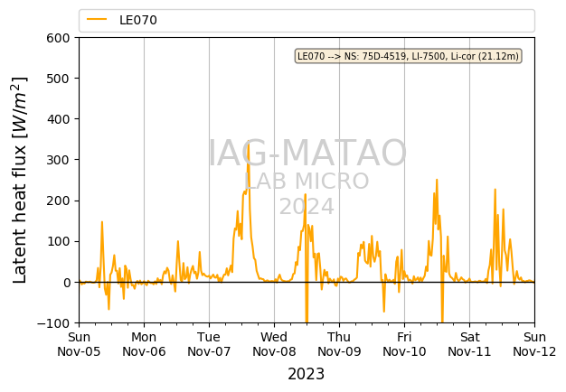Click the y-axis tick label 400

click(58, 119)
